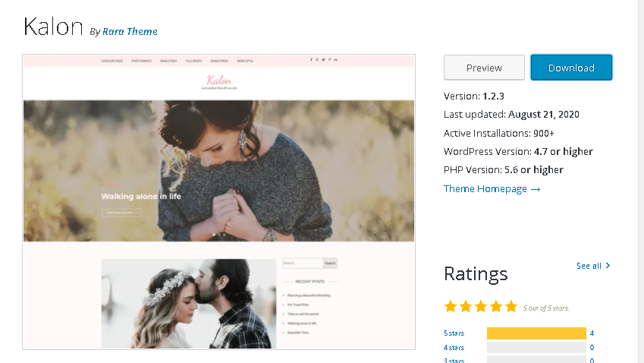This screenshot has width=644, height=363.
Task: Visit the Theme Homepage link
Action: click(x=492, y=188)
